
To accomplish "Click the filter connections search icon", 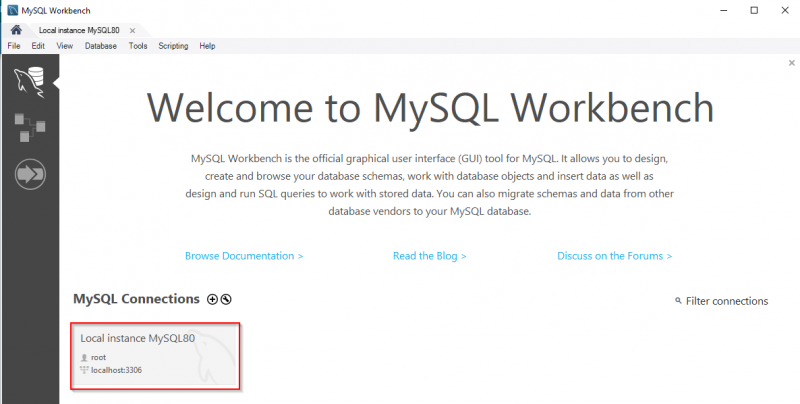I will 679,301.
